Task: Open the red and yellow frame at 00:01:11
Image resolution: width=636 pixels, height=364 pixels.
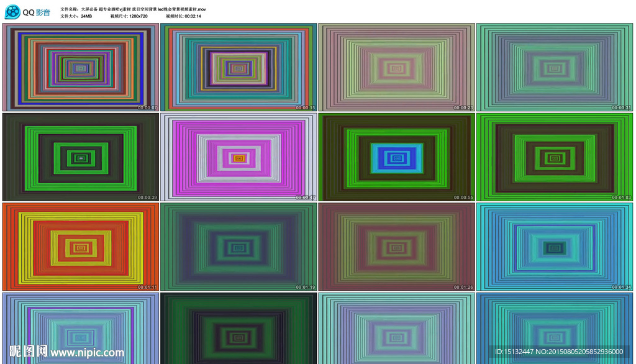Action: (81, 247)
